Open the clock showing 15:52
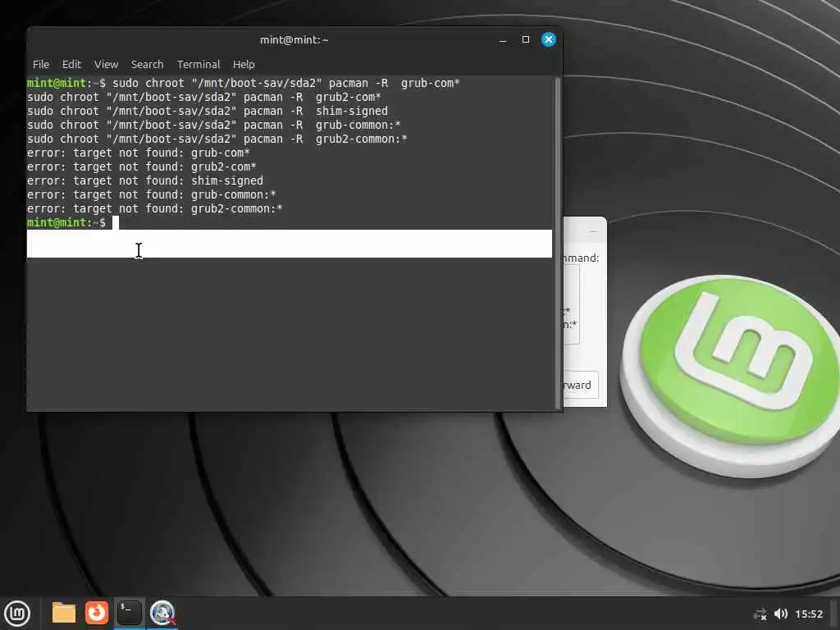Screen dimensions: 840x630 [x=809, y=614]
